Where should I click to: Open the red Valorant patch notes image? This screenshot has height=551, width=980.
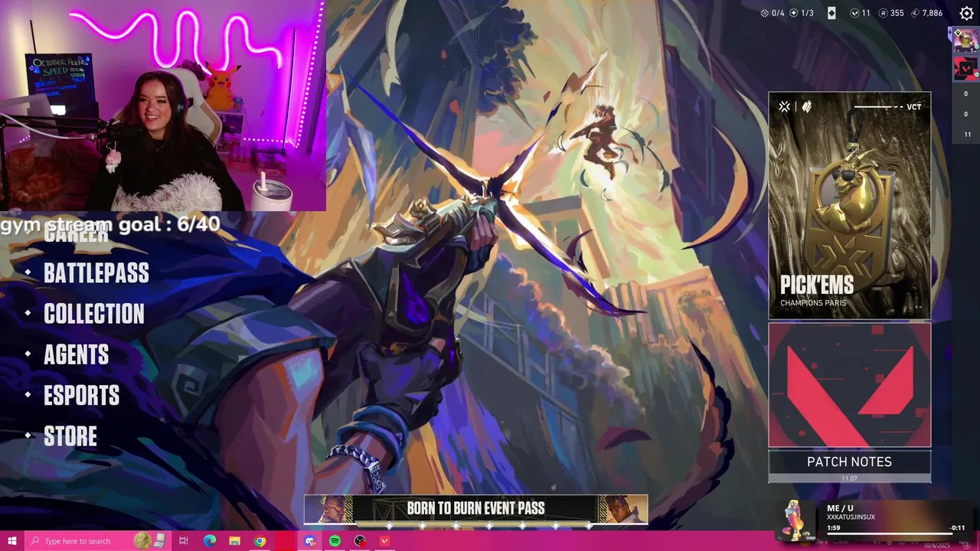coord(850,385)
